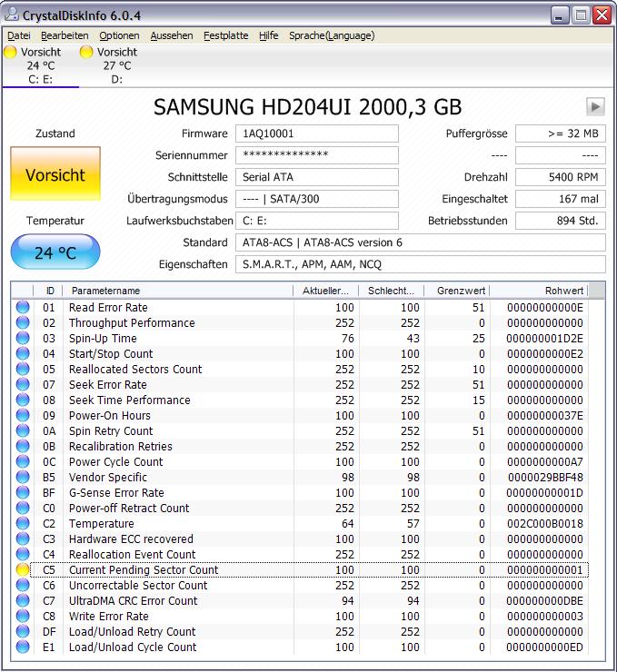This screenshot has height=672, width=617.
Task: Open the Aussehen menu
Action: [x=172, y=35]
